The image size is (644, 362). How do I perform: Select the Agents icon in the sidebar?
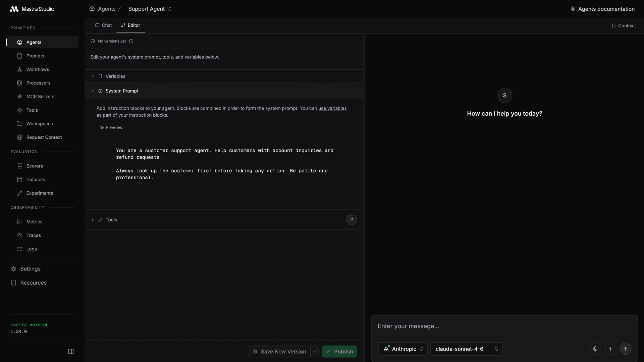point(20,42)
